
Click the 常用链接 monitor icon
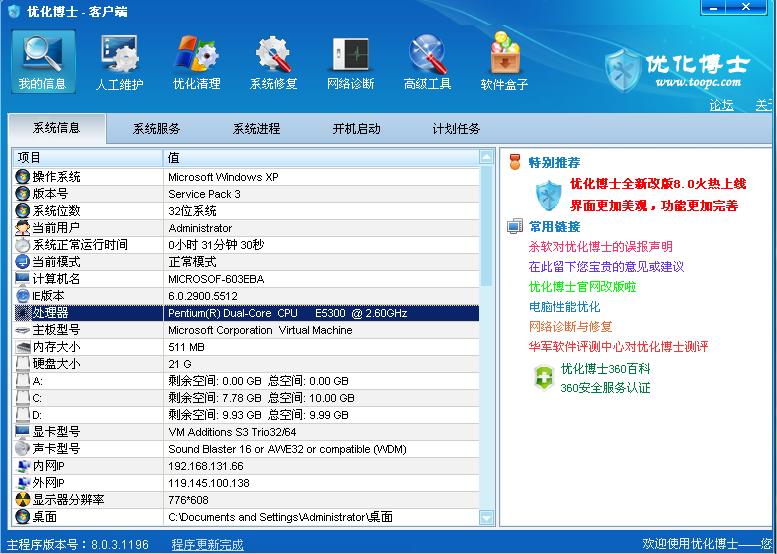click(515, 226)
